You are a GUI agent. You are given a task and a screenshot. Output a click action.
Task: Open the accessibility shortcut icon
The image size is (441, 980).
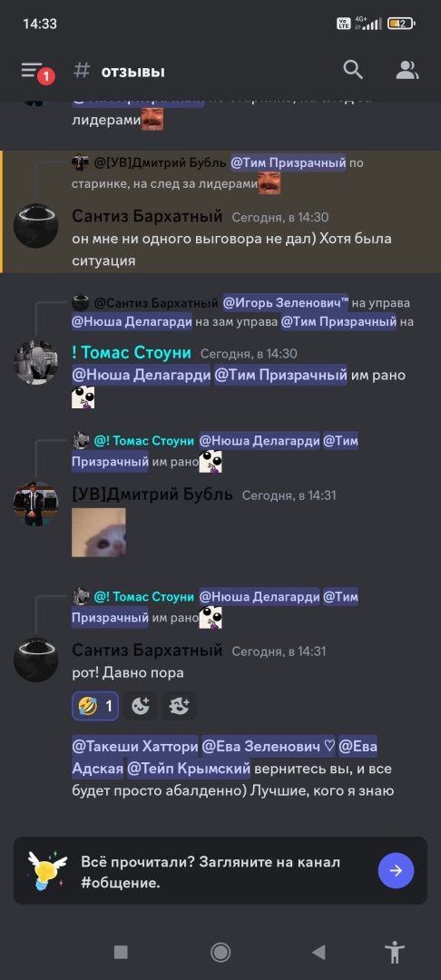tap(395, 952)
